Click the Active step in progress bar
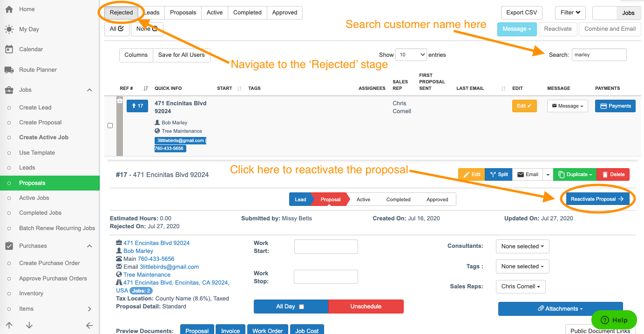This screenshot has height=334, width=644. [x=363, y=199]
